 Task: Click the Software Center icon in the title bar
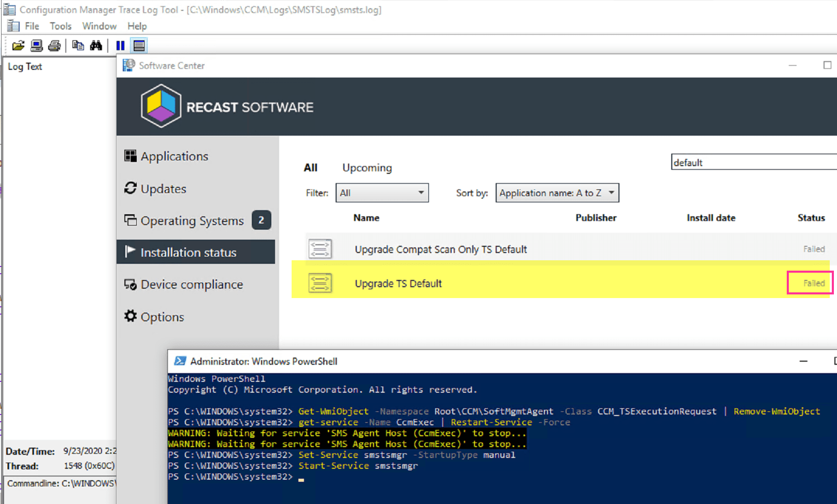[x=127, y=65]
